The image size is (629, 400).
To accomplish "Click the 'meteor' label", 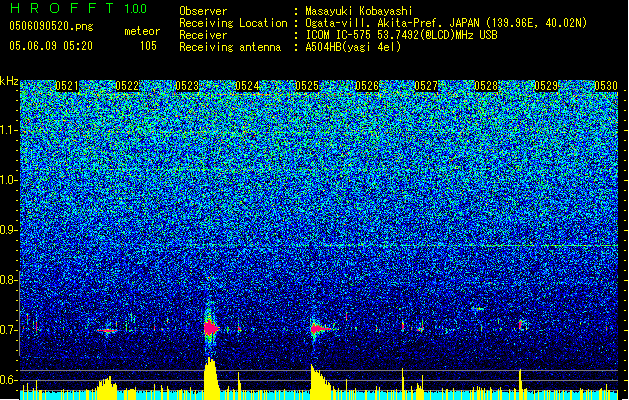I will [142, 31].
